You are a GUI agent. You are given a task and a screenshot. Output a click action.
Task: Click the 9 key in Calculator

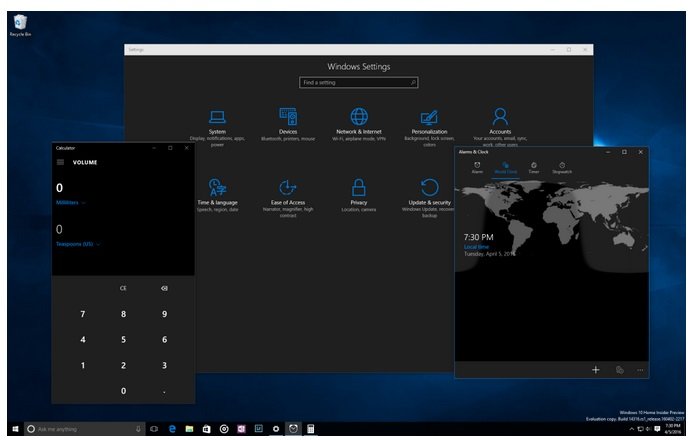pos(164,314)
